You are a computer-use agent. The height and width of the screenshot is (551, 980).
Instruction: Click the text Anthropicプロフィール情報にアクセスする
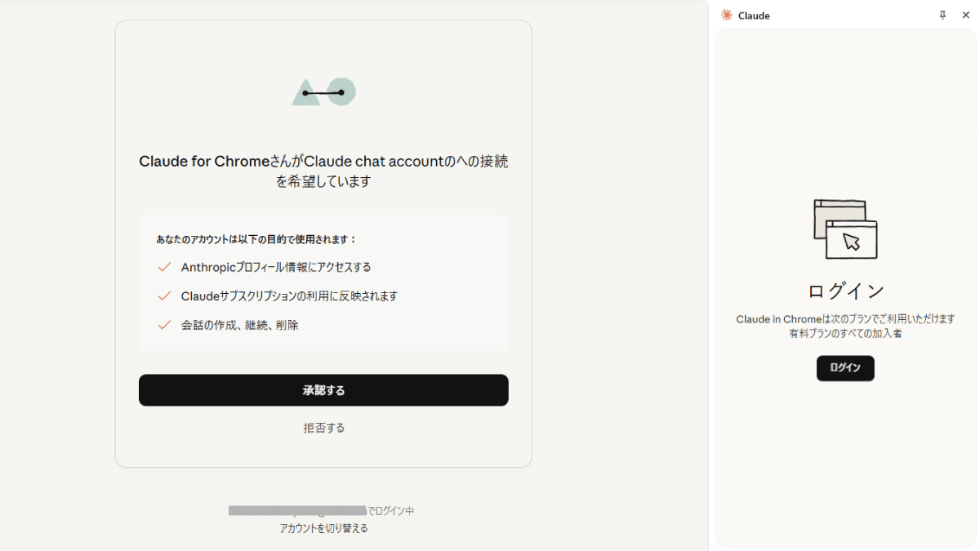[x=276, y=267]
